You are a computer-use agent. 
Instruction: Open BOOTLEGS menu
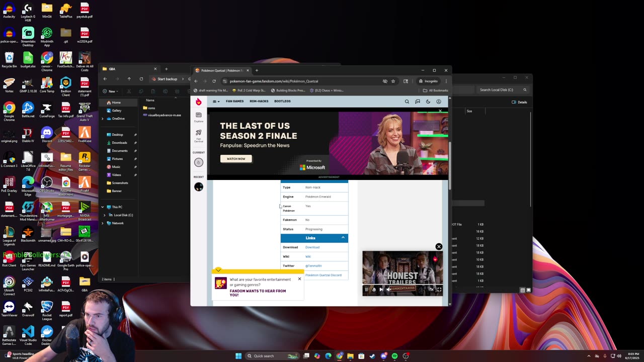tap(282, 101)
